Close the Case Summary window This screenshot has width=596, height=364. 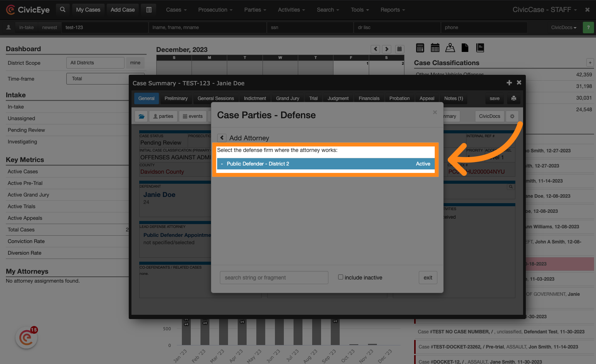pyautogui.click(x=519, y=83)
